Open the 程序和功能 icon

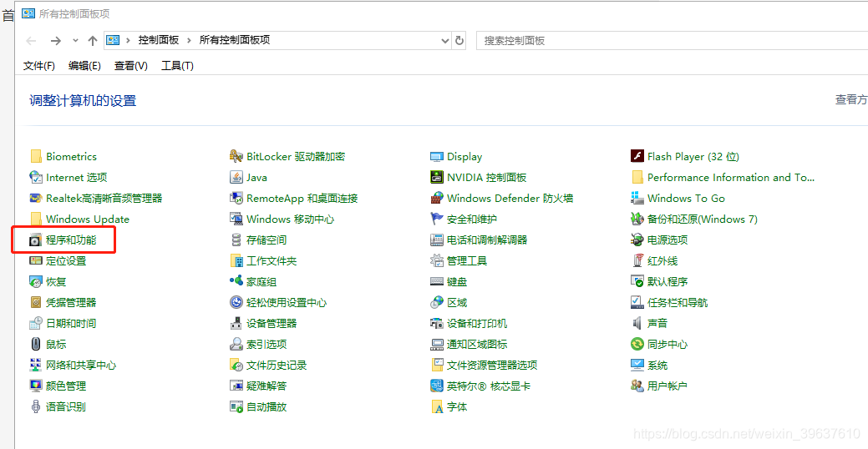pos(36,240)
